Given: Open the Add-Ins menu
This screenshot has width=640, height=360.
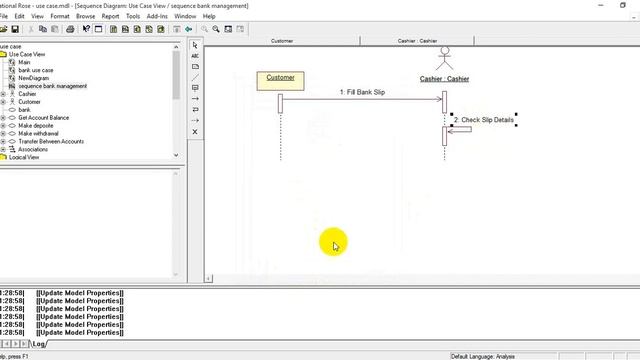Looking at the screenshot, I should (157, 16).
